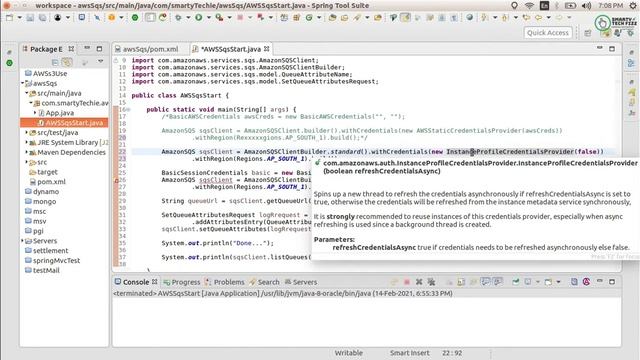Click the Wi-Fi icon in system menu bar
This screenshot has width=640, height=360.
coord(529,6)
